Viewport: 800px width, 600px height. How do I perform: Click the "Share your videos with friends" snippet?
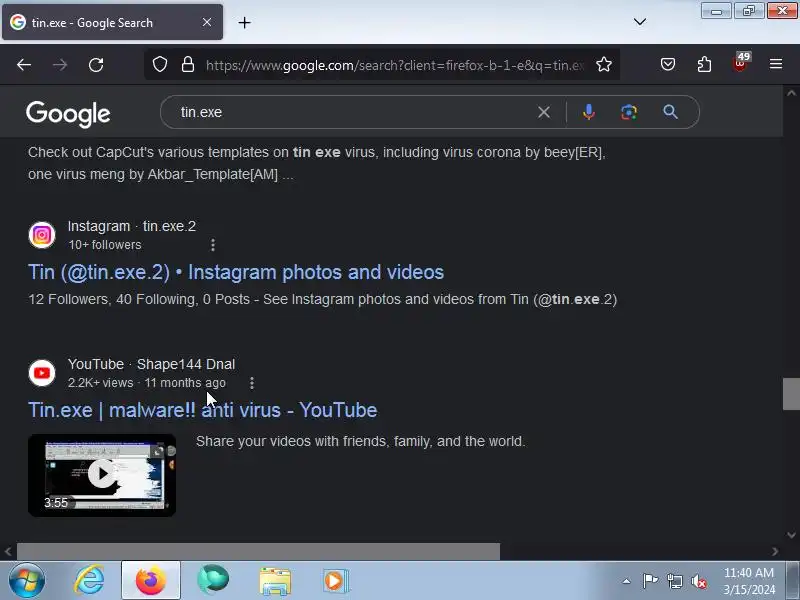361,441
